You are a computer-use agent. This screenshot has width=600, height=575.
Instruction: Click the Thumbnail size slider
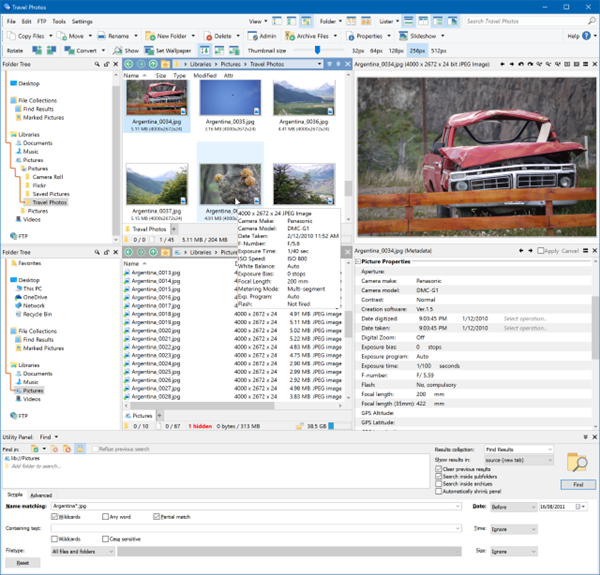coord(317,50)
